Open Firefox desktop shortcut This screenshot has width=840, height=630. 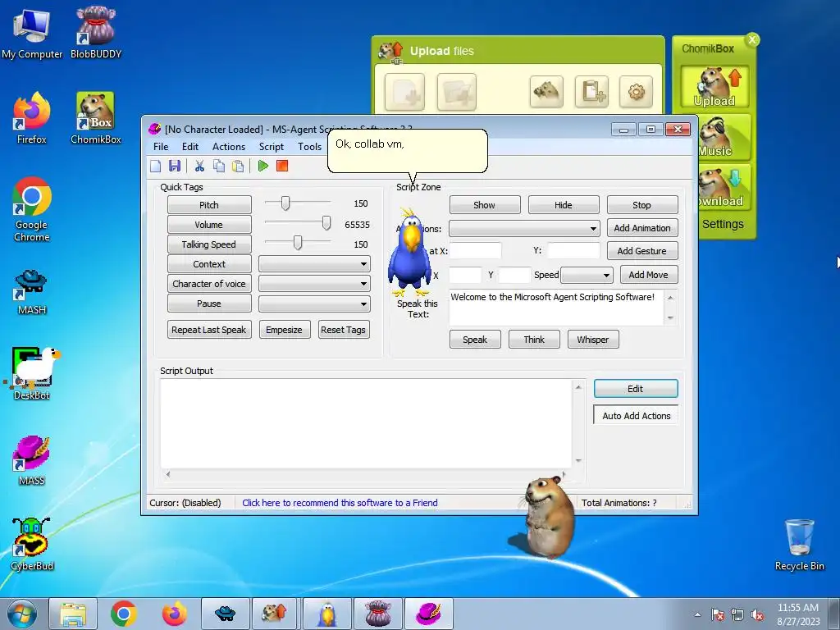[x=32, y=118]
